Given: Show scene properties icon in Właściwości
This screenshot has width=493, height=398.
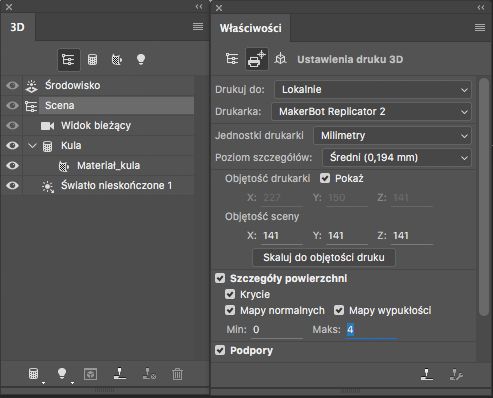Looking at the screenshot, I should coord(232,59).
